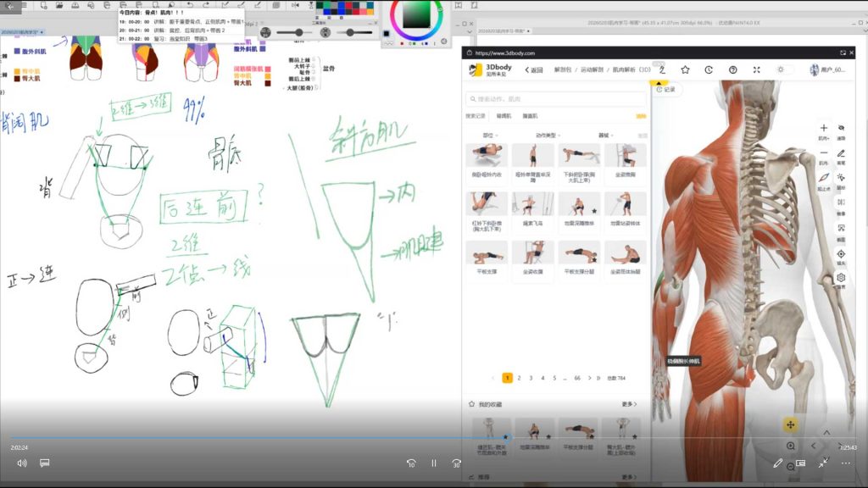Click the redo arrow in paint toolbar
Screen dimensions: 868x488
(206, 5)
